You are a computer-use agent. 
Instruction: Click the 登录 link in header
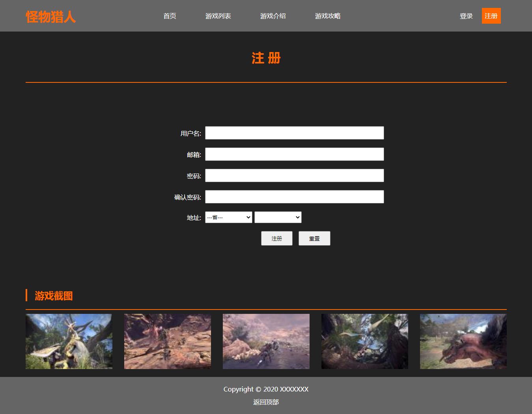coord(466,16)
